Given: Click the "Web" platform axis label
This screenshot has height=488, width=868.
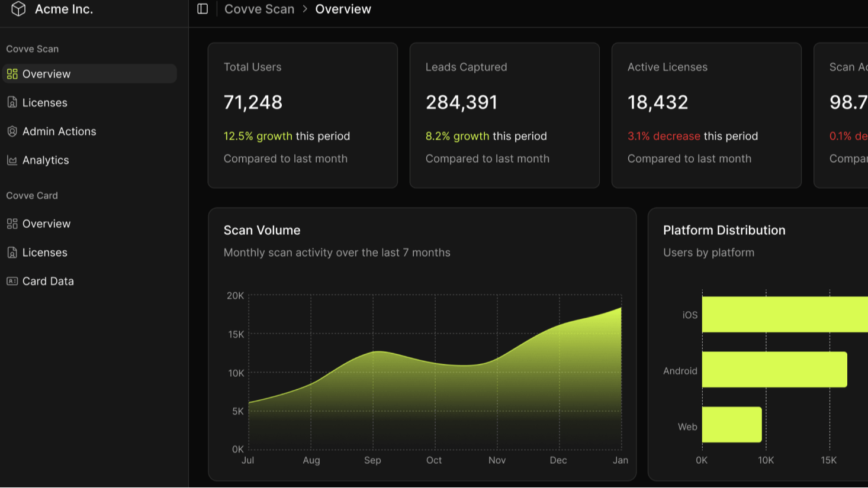Looking at the screenshot, I should point(688,427).
